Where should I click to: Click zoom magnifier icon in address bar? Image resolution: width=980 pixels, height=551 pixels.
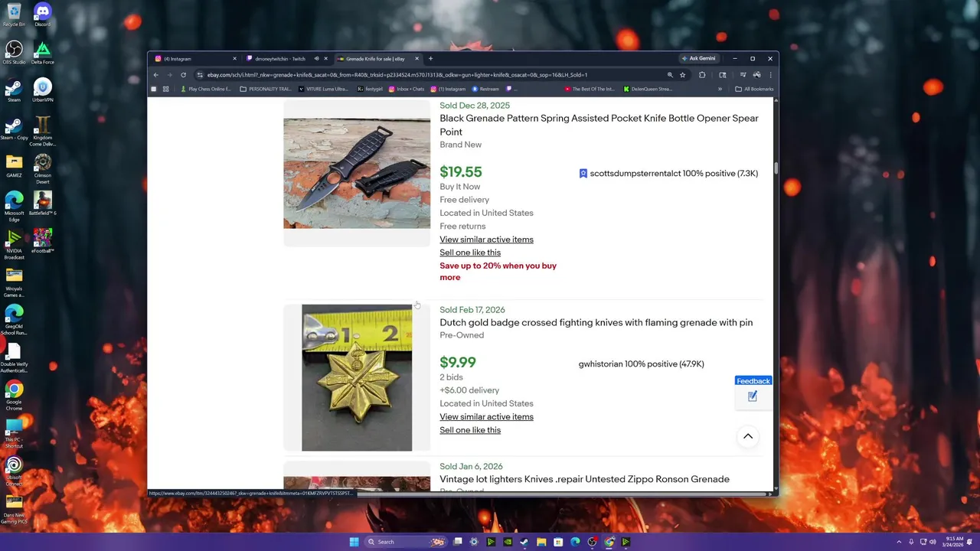[x=670, y=75]
